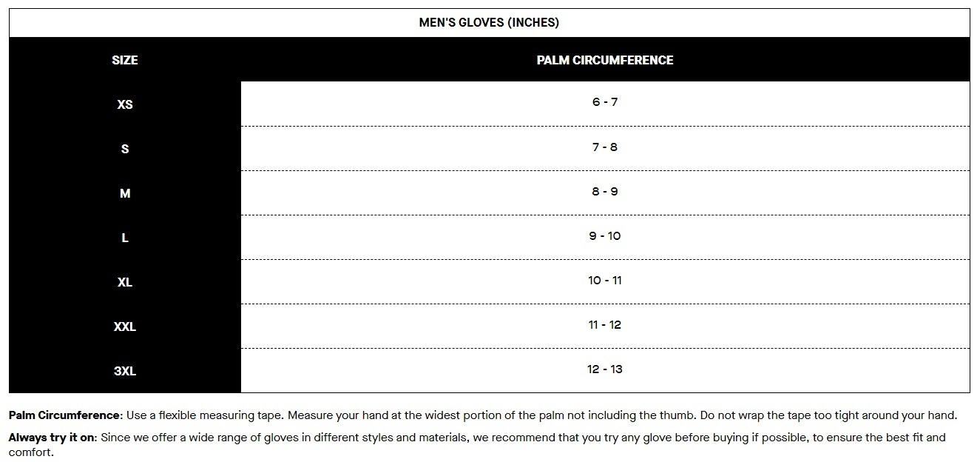The width and height of the screenshot is (980, 462).
Task: Select the XS size row label
Action: click(x=124, y=104)
